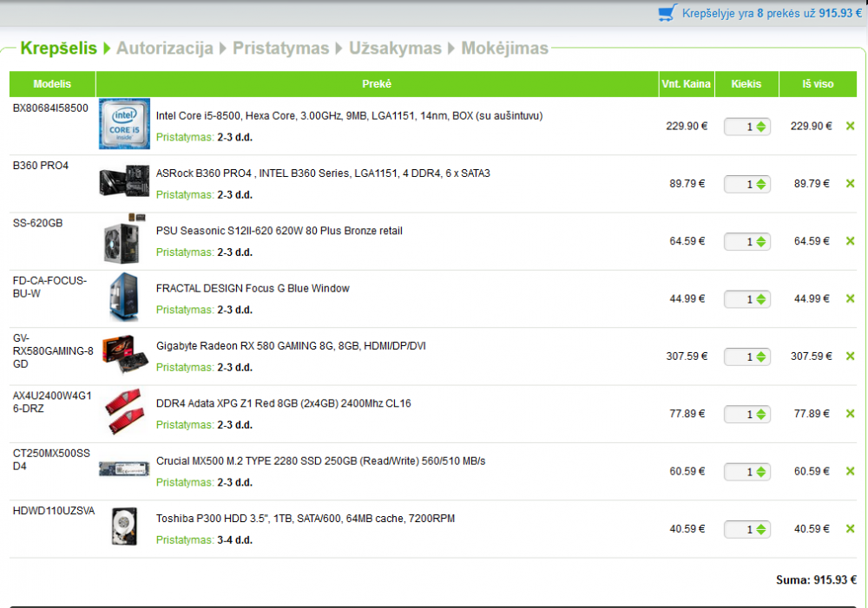Image resolution: width=868 pixels, height=608 pixels.
Task: Remove DDR4 Adata XPG Z1 from cart
Action: [x=851, y=414]
